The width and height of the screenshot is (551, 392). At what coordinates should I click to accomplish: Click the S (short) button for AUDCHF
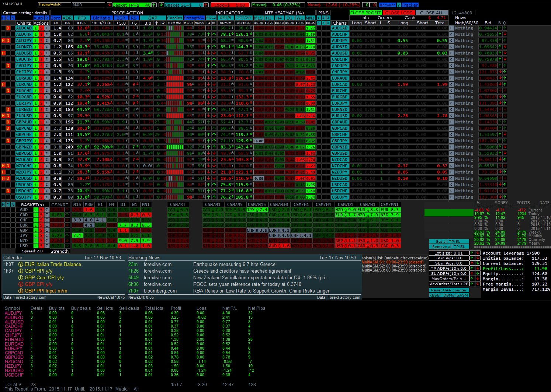tap(41, 34)
